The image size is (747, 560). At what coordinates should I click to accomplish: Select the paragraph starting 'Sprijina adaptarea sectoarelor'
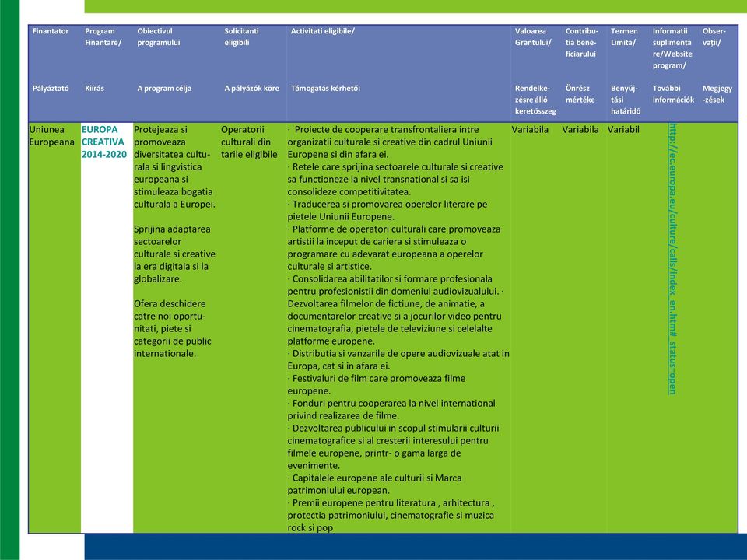174,254
